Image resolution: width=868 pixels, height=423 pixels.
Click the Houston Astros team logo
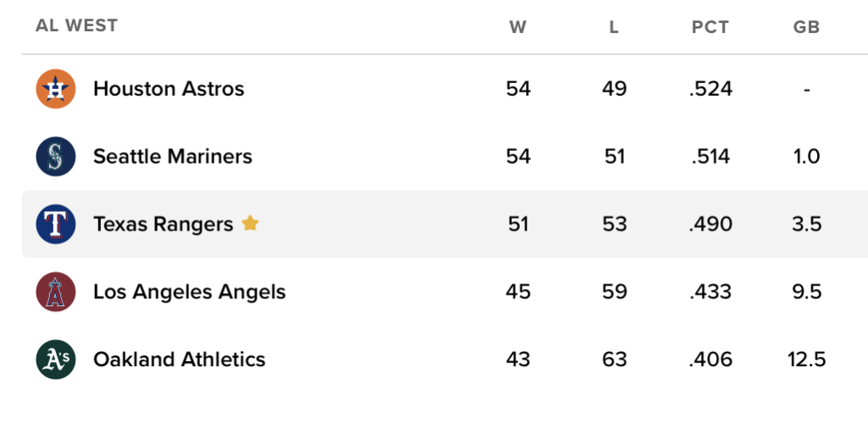point(56,89)
